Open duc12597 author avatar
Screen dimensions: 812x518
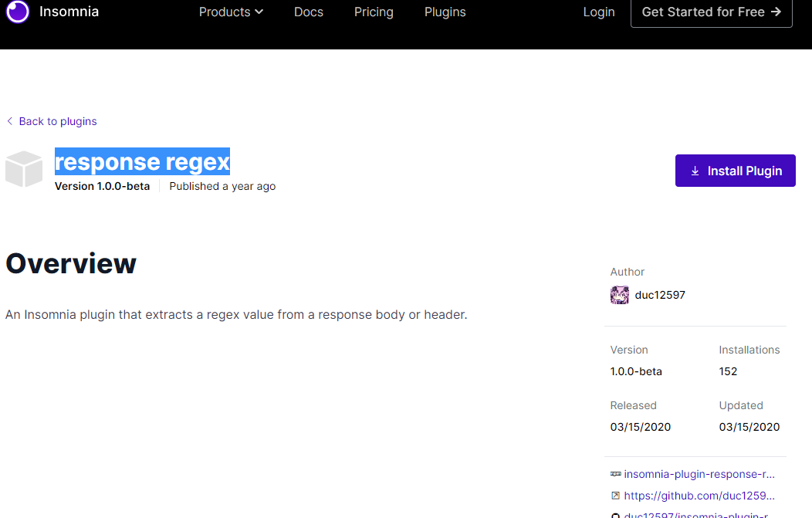coord(619,295)
